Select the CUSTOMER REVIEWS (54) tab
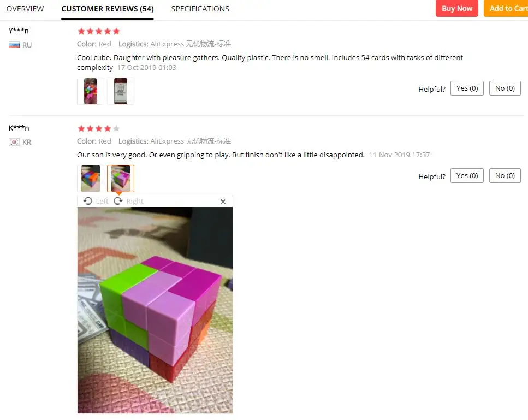Image resolution: width=528 pixels, height=420 pixels. (x=108, y=9)
